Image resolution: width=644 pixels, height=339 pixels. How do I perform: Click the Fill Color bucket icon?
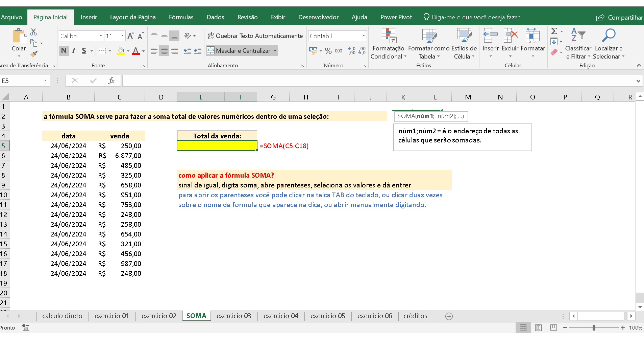[121, 51]
